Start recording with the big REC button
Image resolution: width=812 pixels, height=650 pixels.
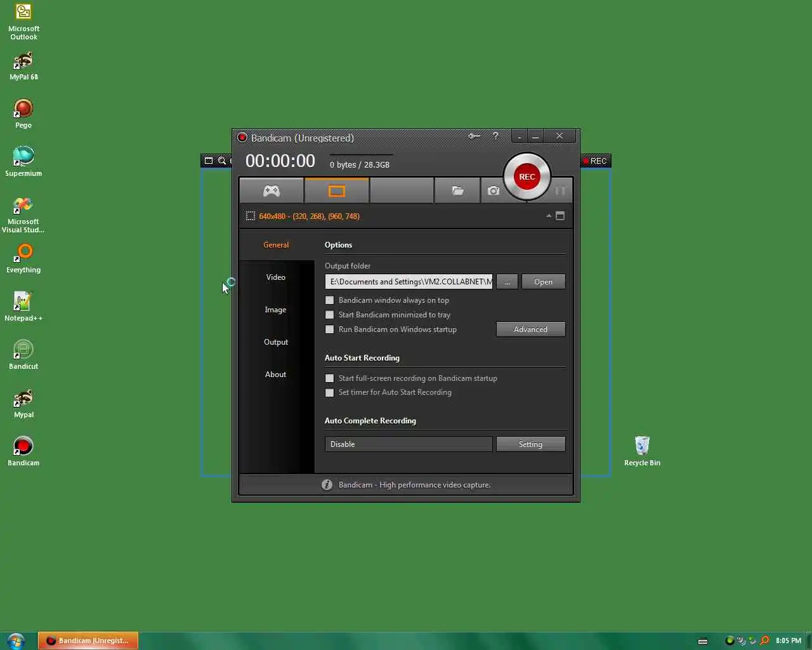point(527,177)
